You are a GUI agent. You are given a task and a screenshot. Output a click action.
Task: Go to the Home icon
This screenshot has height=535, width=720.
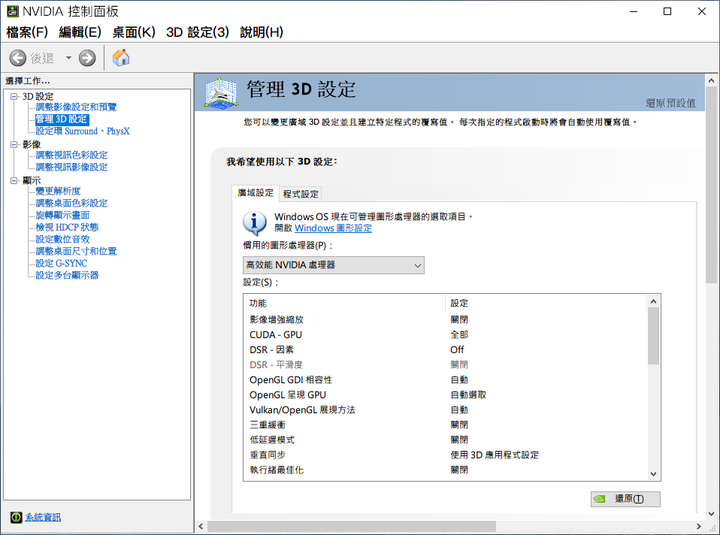121,58
